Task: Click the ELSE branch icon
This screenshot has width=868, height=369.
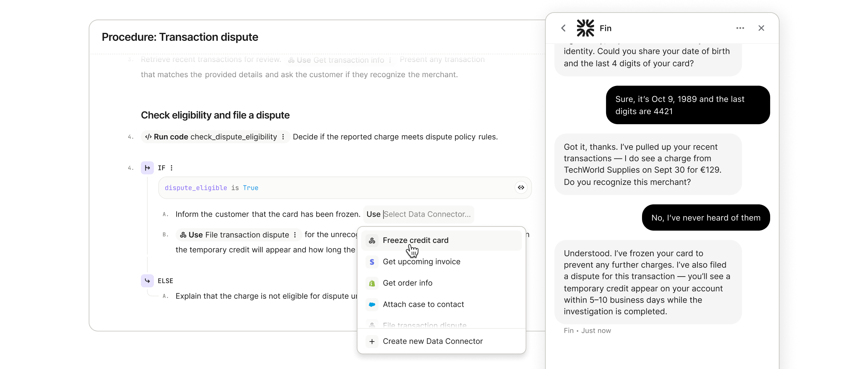Action: point(147,281)
